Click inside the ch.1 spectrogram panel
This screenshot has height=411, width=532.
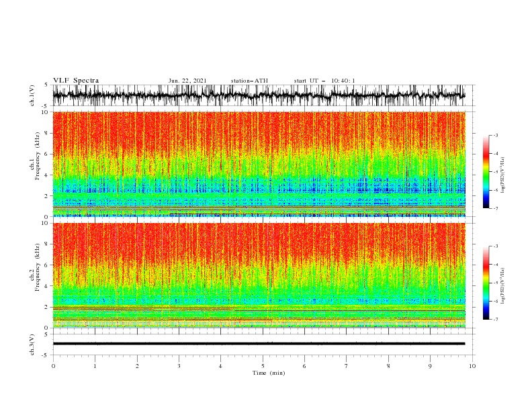coord(259,164)
